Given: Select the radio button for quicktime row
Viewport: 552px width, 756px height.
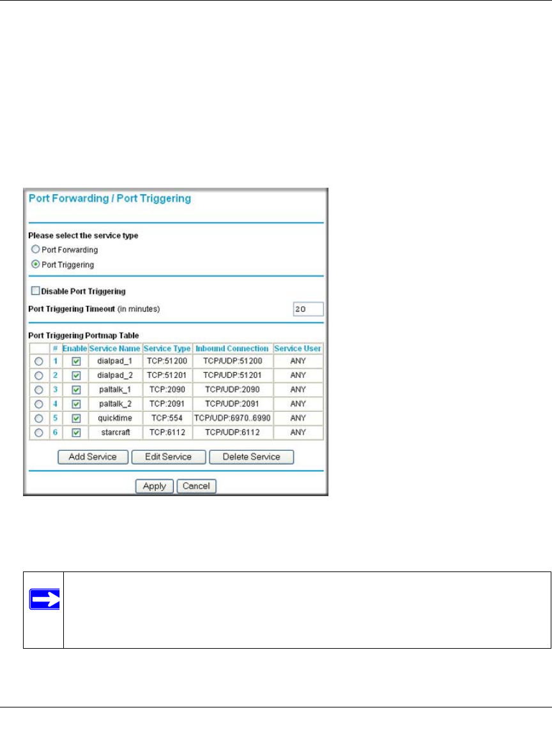Looking at the screenshot, I should (x=38, y=418).
